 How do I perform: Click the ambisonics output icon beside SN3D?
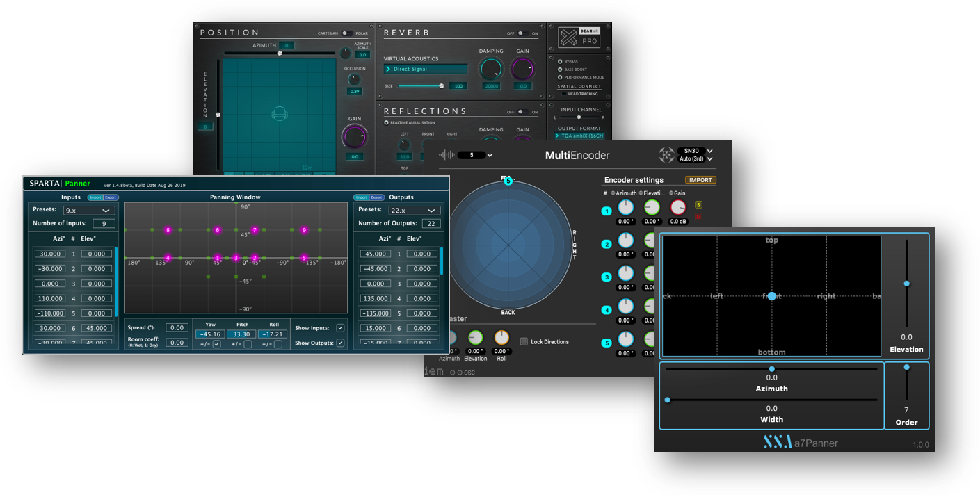[666, 155]
